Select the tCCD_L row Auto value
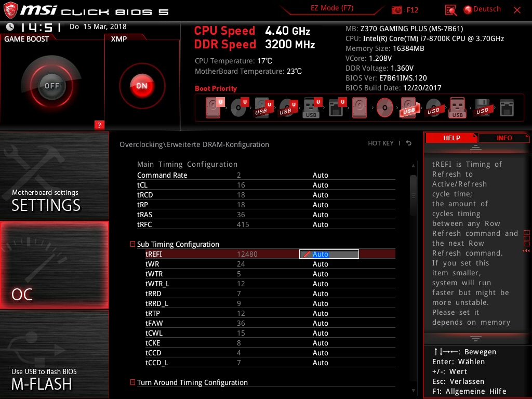Image resolution: width=532 pixels, height=399 pixels. (320, 362)
